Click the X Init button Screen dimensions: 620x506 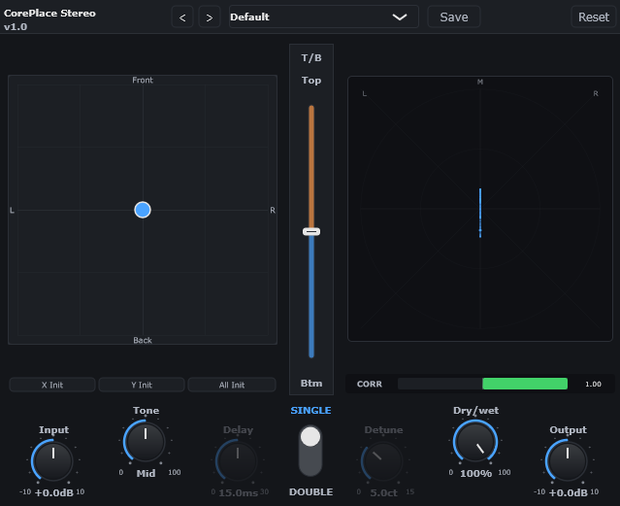[x=52, y=385]
